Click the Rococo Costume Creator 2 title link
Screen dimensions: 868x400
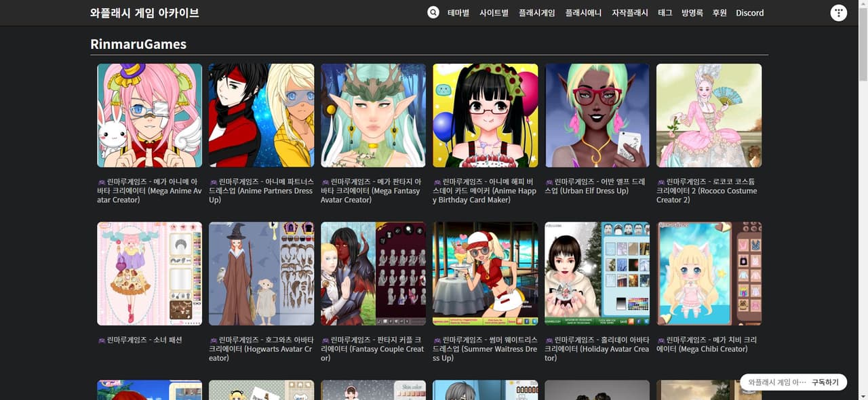(709, 191)
